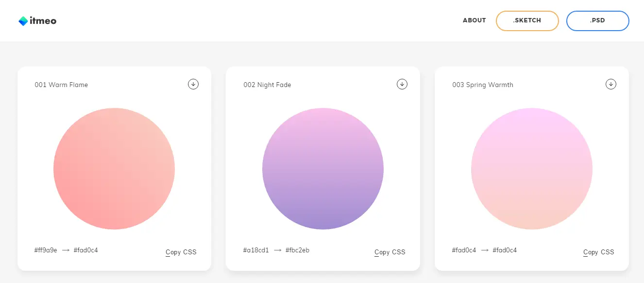Copy CSS for Warm Flame

tap(181, 252)
